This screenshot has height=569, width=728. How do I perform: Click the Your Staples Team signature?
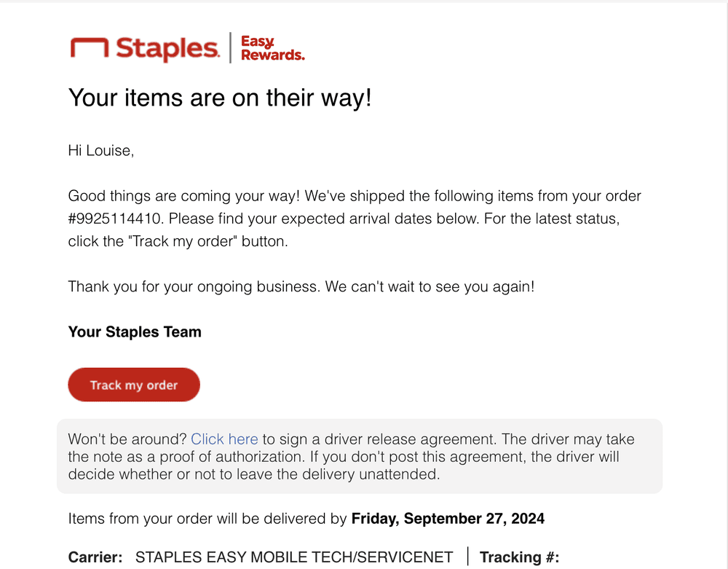coord(135,331)
